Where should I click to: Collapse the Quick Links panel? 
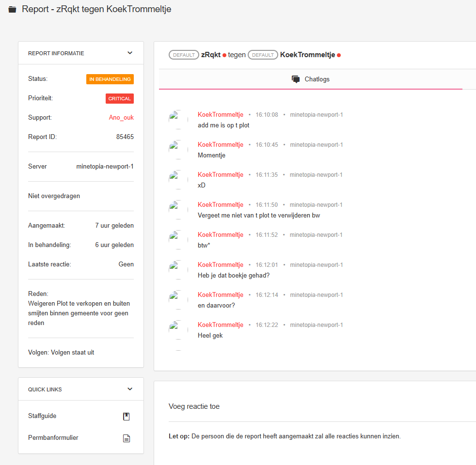click(130, 389)
